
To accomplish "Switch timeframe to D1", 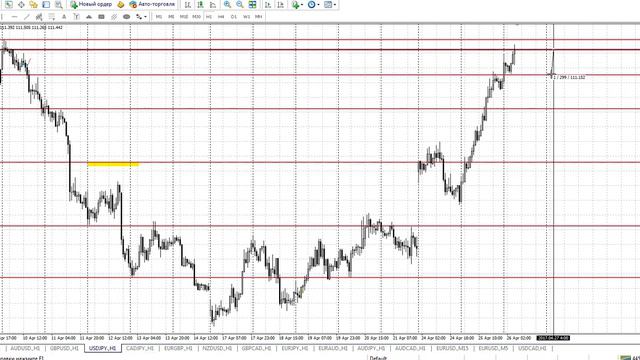I will tap(234, 17).
